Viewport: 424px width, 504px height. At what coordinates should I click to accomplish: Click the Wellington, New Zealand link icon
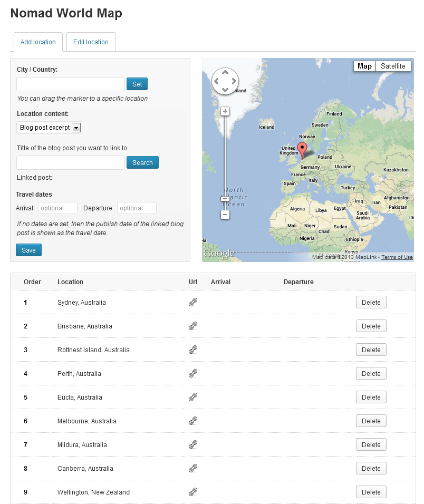coord(193,492)
